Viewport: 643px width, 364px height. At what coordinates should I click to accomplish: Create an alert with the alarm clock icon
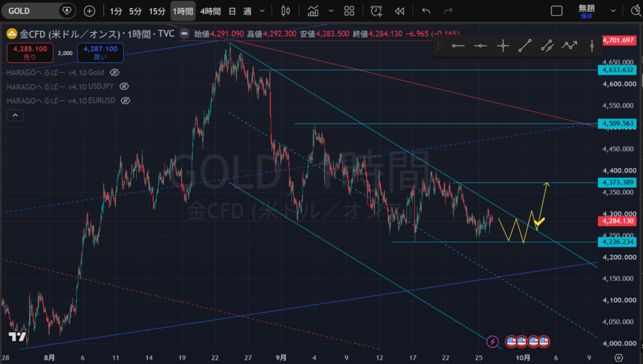[x=376, y=11]
